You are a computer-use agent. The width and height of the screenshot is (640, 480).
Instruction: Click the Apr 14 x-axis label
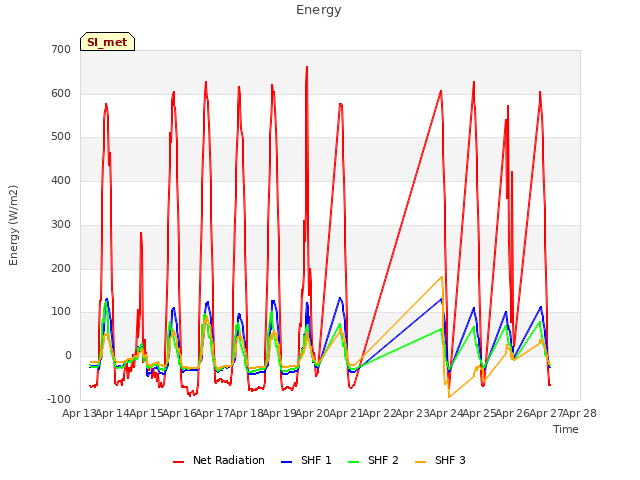pyautogui.click(x=113, y=413)
